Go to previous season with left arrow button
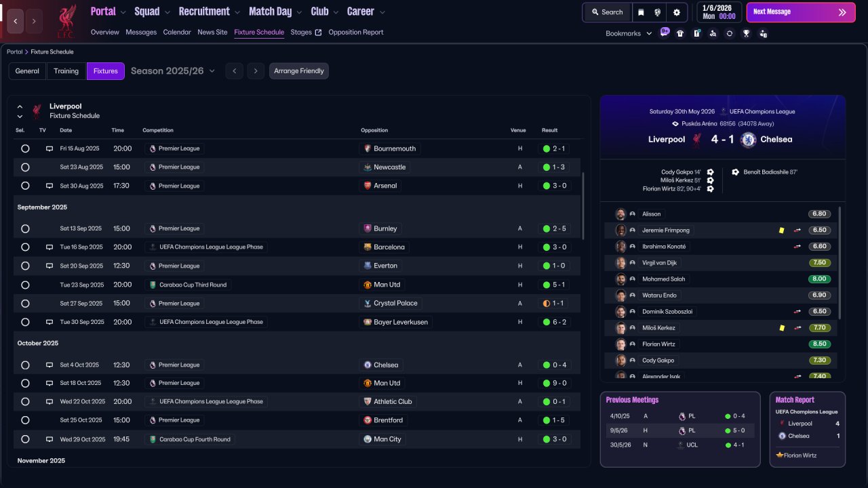Image resolution: width=868 pixels, height=488 pixels. (234, 71)
